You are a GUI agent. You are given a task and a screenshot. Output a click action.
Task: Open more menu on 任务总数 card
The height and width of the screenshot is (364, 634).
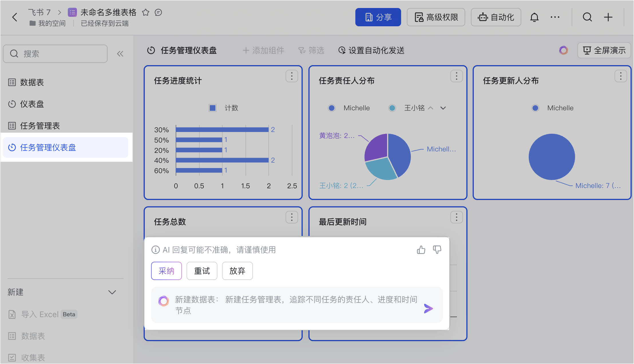coord(292,217)
